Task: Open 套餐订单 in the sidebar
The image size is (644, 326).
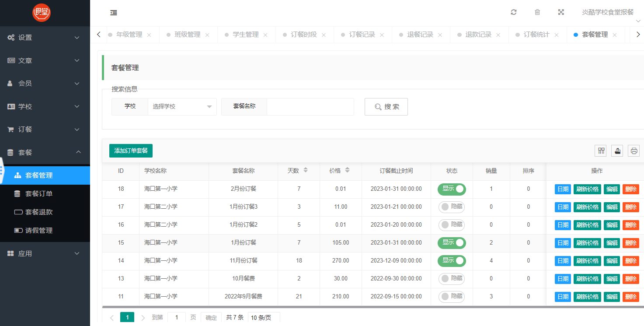Action: tap(45, 194)
